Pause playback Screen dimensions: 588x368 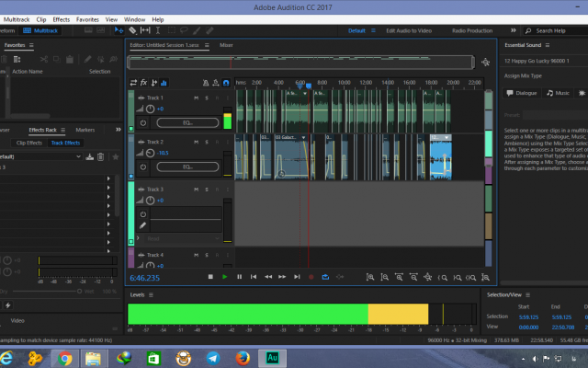[239, 277]
